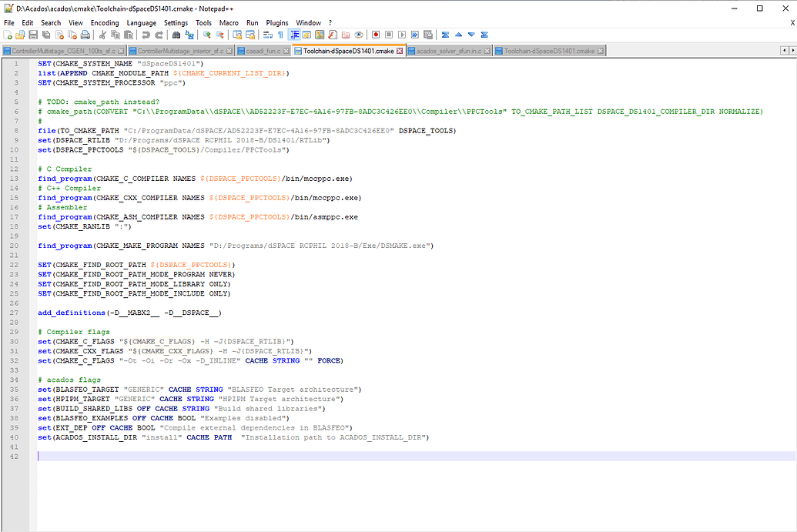Zoom in on the text
Screen dimensions: 797x532
(x=207, y=35)
